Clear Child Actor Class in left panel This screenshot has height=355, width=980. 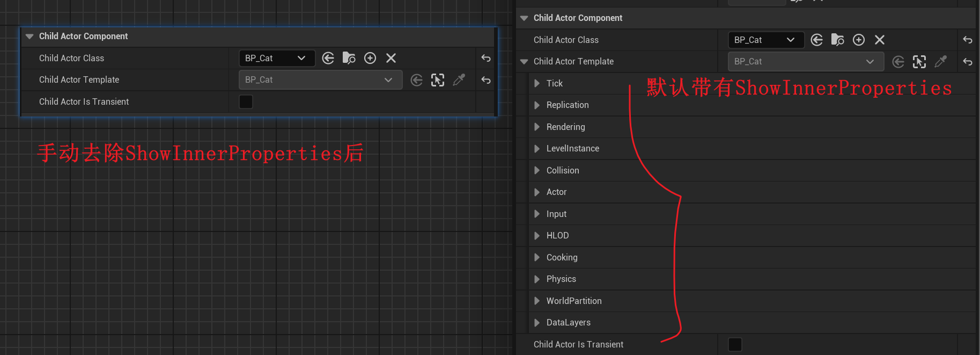(391, 58)
